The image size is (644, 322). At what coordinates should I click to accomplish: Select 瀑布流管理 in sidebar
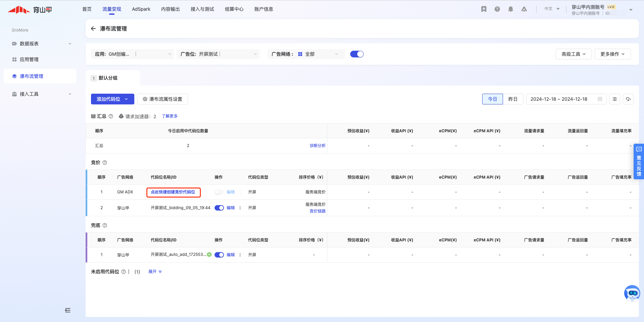40,76
